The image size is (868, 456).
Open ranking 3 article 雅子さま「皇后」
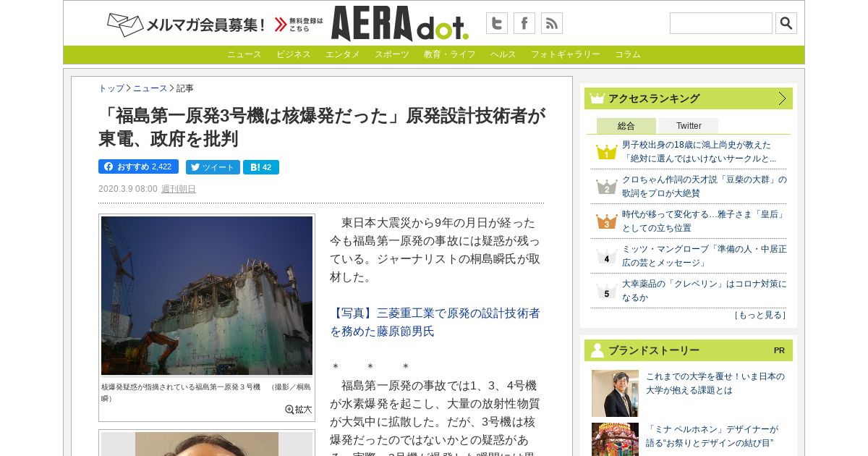pos(703,221)
